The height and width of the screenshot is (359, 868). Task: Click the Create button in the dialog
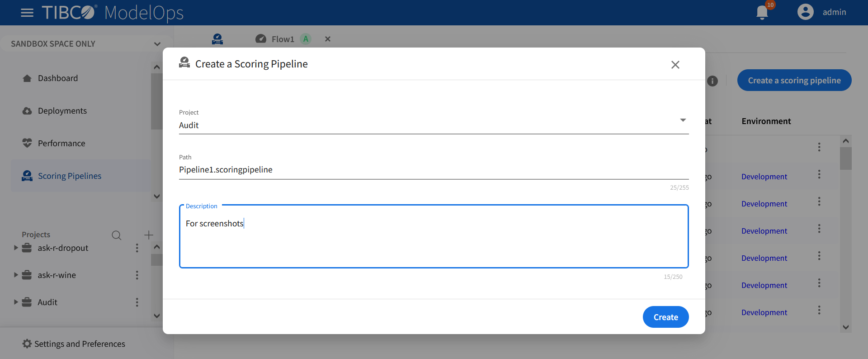point(665,317)
